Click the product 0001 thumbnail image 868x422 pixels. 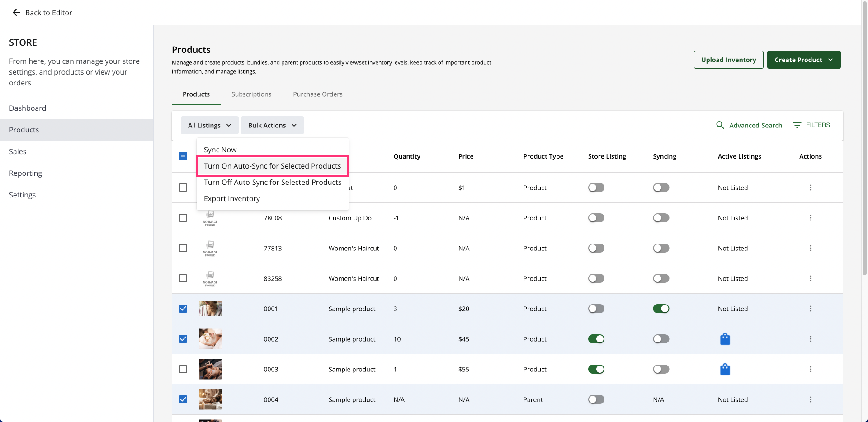point(210,309)
